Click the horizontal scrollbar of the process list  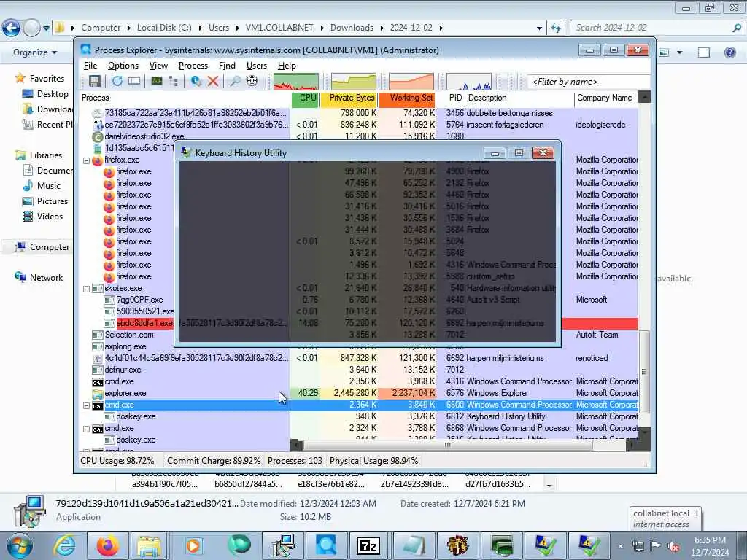(448, 446)
